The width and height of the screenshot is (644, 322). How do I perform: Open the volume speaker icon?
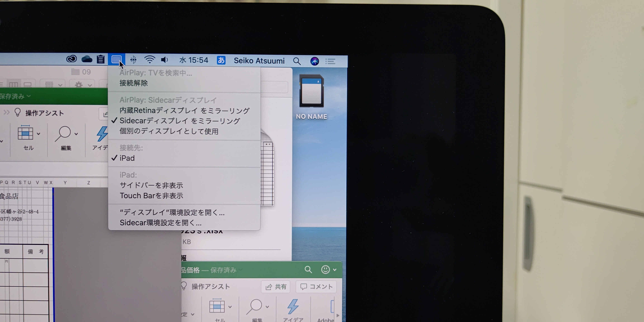(164, 60)
